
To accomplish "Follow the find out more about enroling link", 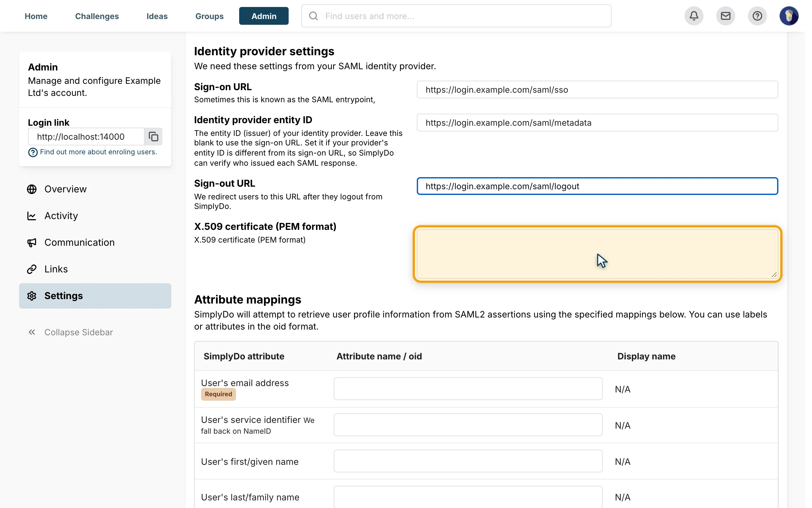I will pyautogui.click(x=98, y=152).
